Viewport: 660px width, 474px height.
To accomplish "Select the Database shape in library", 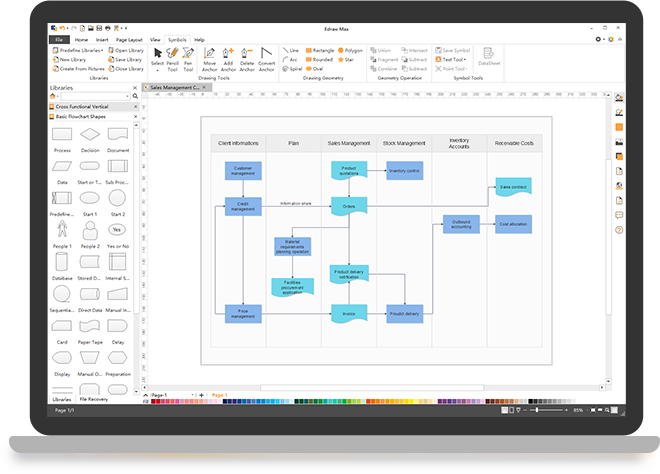I will 62,268.
